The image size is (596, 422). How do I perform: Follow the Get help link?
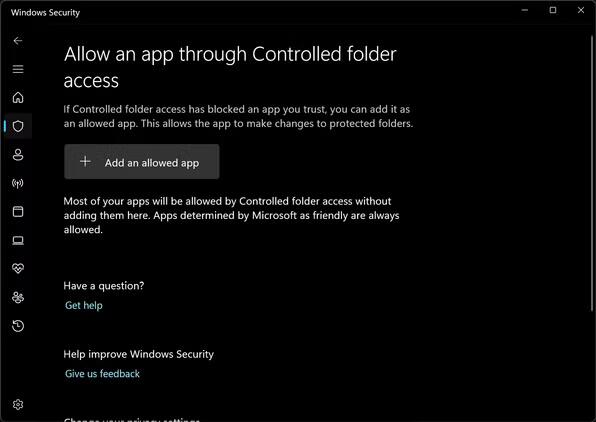pyautogui.click(x=84, y=305)
